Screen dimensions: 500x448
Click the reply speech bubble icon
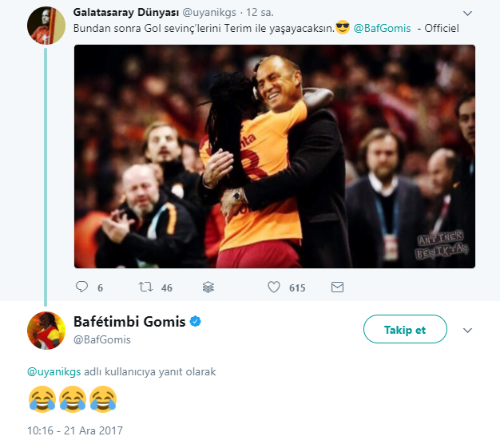(x=81, y=287)
